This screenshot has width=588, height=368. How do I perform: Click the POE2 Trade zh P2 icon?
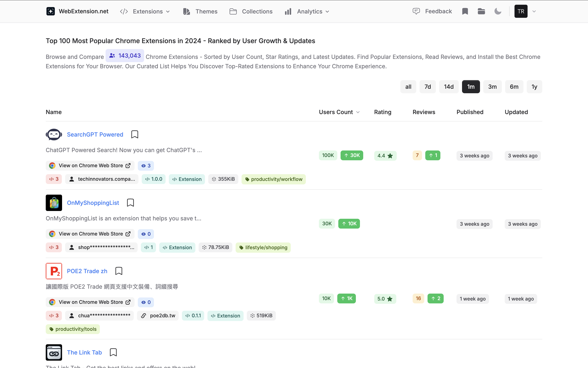tap(54, 271)
